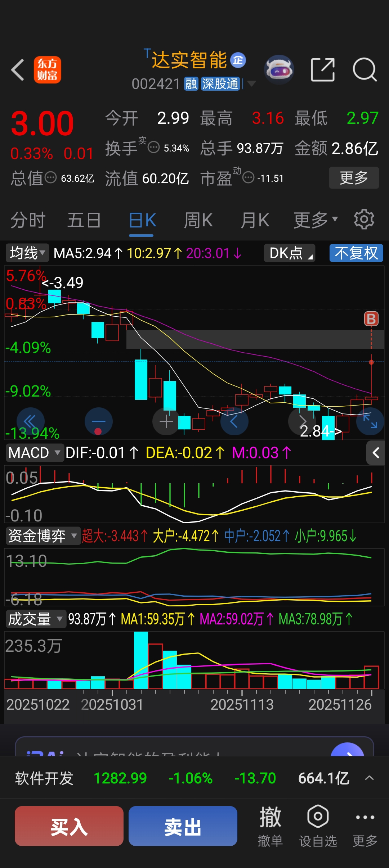Image resolution: width=389 pixels, height=868 pixels.
Task: Tap the 最低 2.97 value
Action: click(363, 118)
